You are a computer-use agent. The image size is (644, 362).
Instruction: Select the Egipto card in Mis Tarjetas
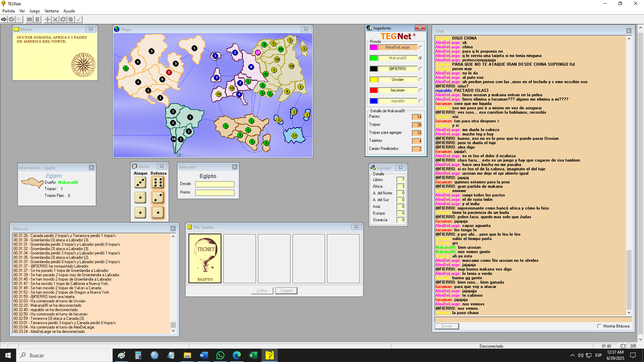point(205,258)
